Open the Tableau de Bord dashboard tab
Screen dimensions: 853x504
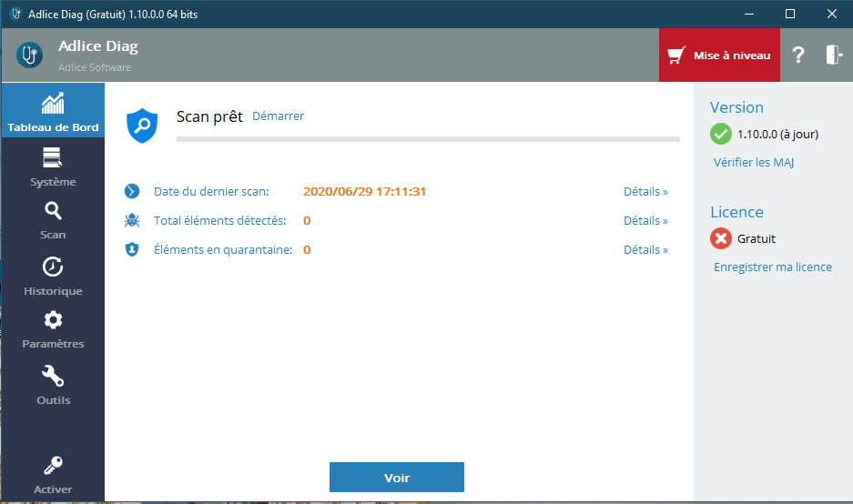click(53, 110)
